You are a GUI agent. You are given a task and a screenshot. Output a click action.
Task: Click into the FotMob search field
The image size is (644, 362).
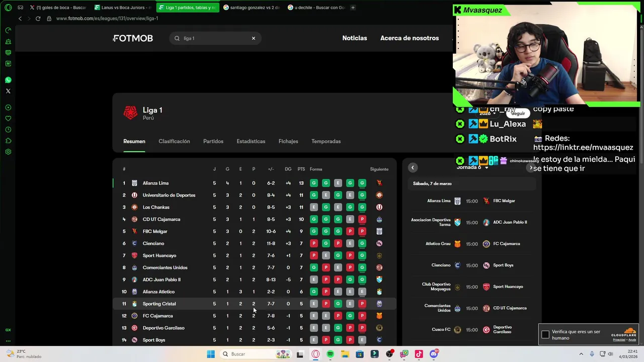(x=215, y=38)
